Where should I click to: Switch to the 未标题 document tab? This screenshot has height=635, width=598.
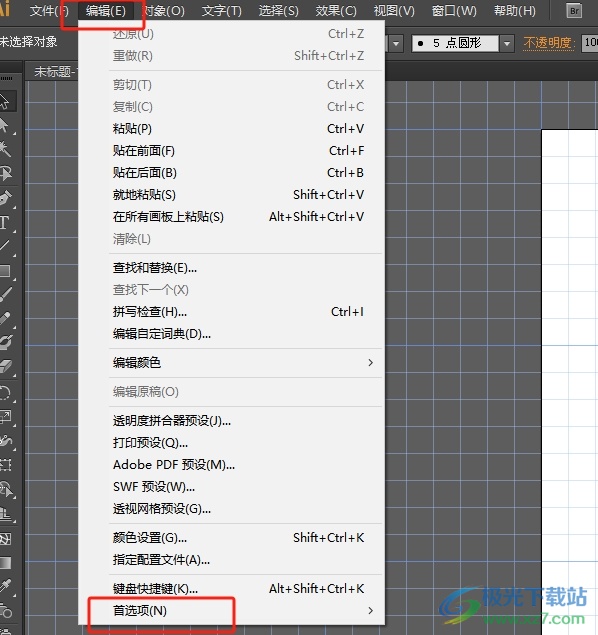tap(52, 72)
